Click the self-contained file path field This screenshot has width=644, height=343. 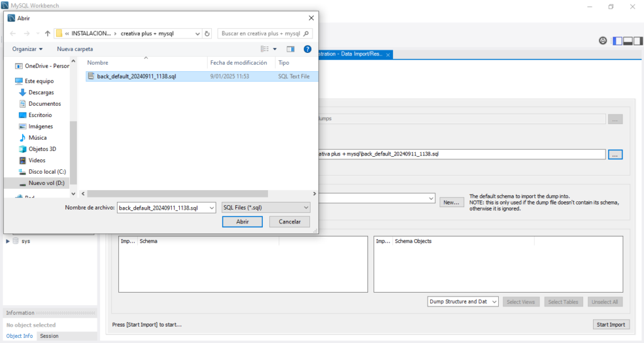(461, 154)
